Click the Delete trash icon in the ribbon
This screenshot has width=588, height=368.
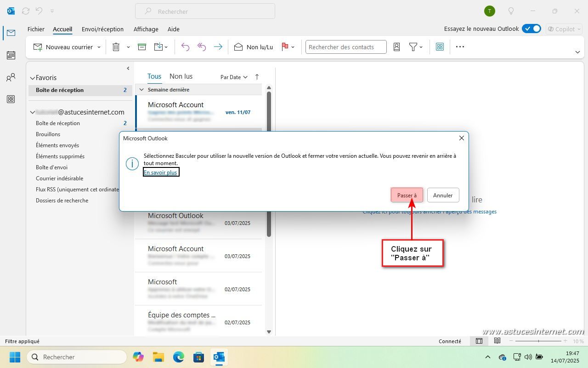tap(116, 47)
